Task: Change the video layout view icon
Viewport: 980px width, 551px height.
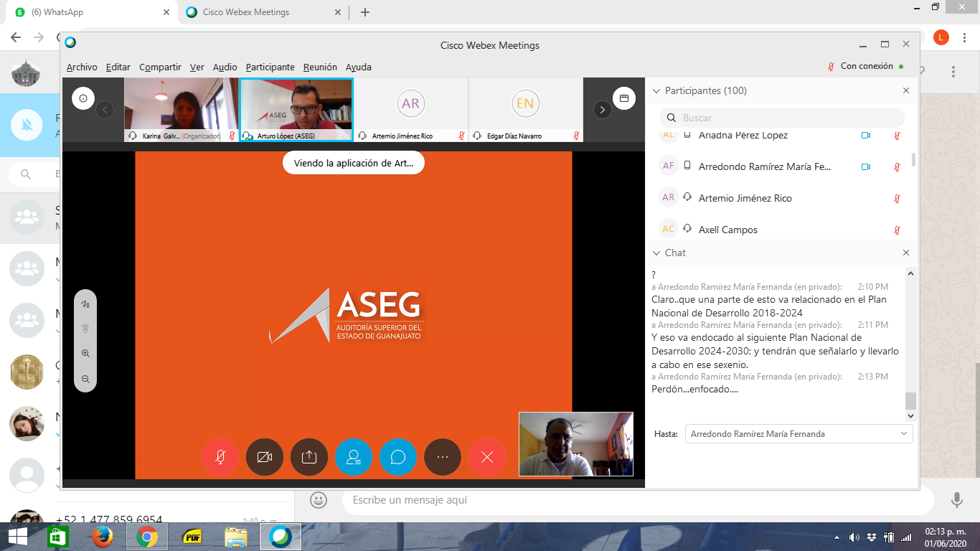Action: pos(624,98)
